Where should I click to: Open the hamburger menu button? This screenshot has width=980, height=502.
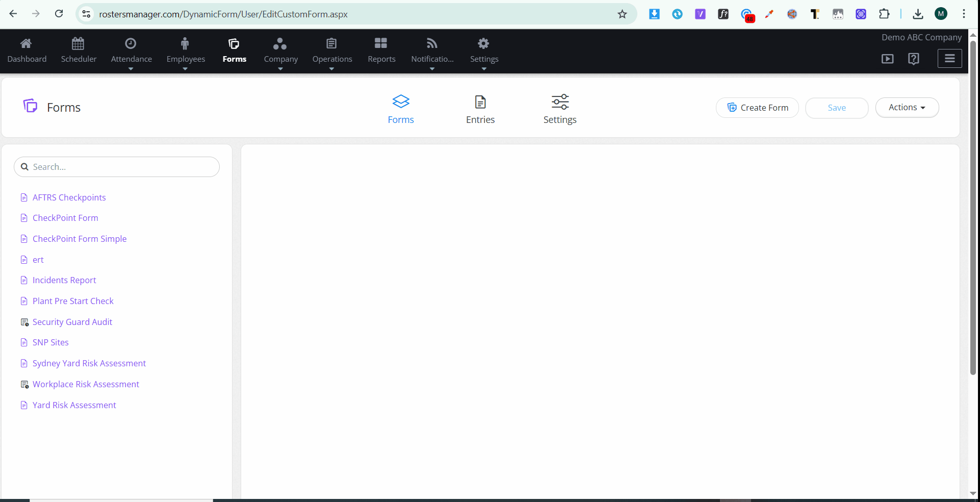[x=950, y=58]
